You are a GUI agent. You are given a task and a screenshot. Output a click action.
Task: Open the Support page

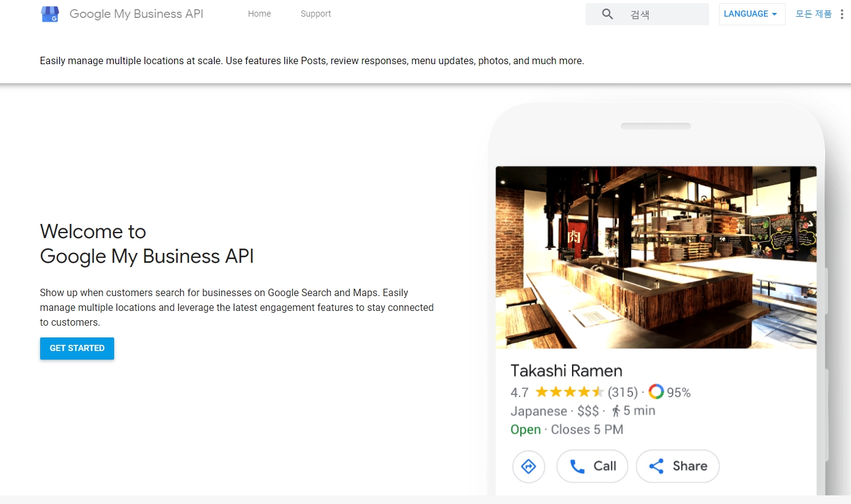coord(315,14)
